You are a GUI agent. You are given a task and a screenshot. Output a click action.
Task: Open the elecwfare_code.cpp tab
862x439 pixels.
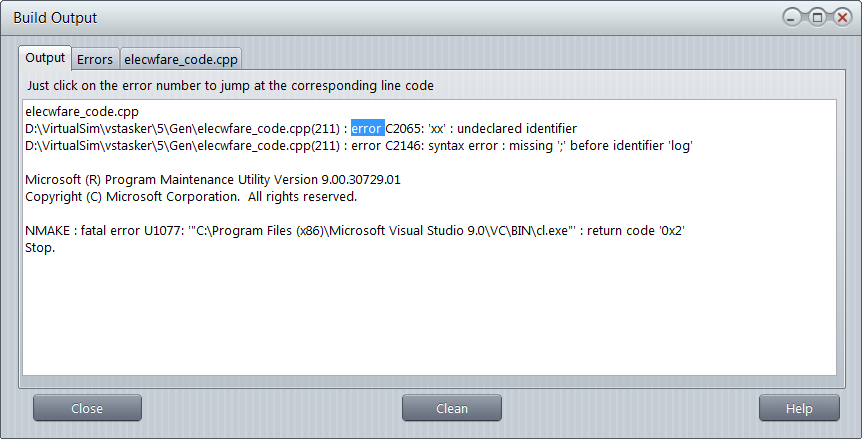pos(180,59)
